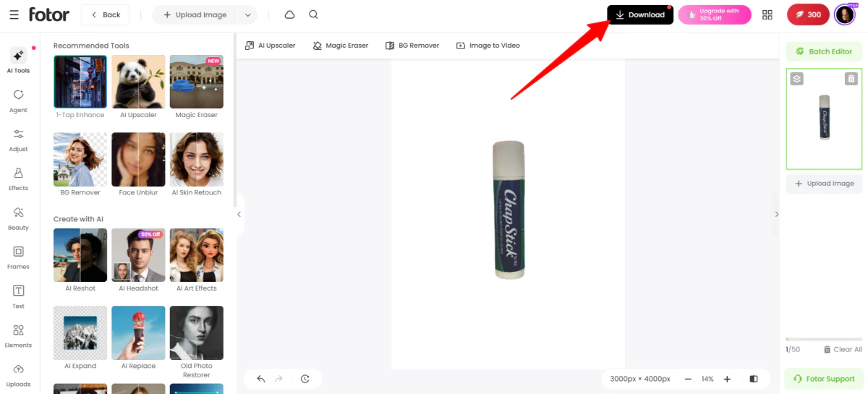Viewport: 868px width, 394px height.
Task: Click the 1/50 storage progress bar
Action: (x=824, y=339)
